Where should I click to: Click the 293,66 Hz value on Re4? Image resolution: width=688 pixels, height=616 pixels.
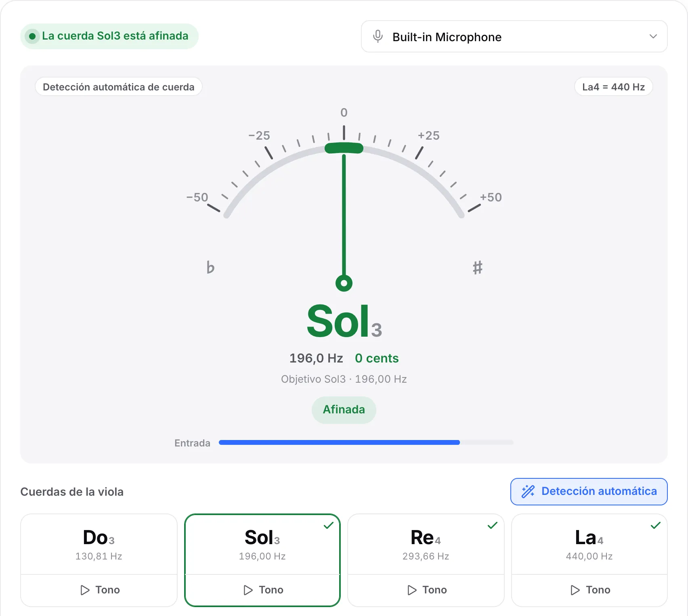pos(426,556)
